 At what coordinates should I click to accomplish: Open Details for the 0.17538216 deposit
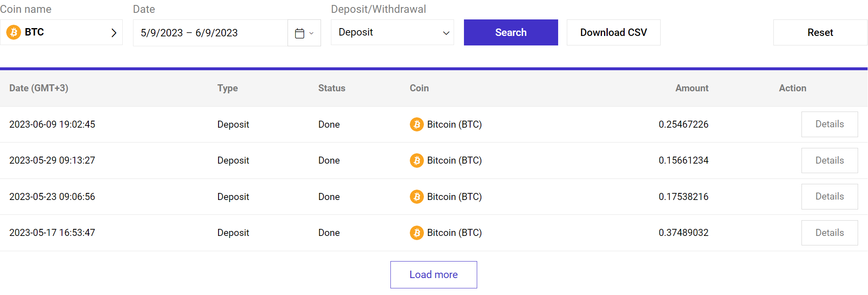[830, 197]
